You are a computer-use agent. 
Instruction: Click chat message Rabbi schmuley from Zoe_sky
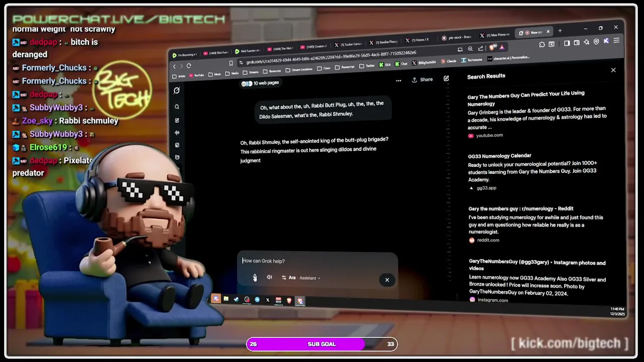coord(89,121)
